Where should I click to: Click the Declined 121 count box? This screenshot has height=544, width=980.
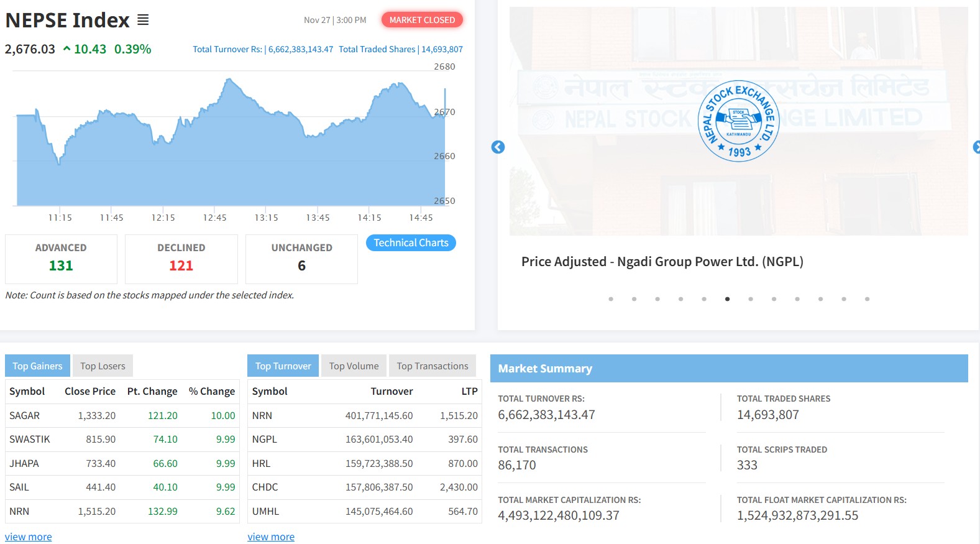(x=181, y=259)
